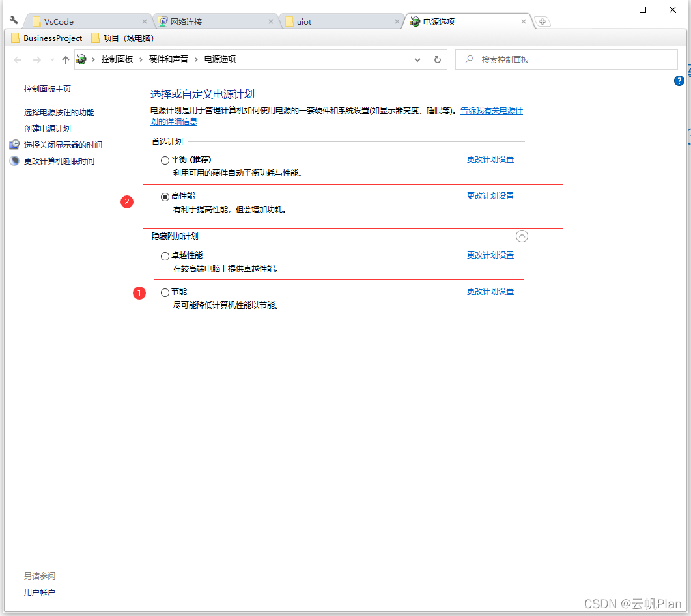The image size is (691, 616).
Task: Select the 平衡 (推荐) power plan
Action: (165, 160)
